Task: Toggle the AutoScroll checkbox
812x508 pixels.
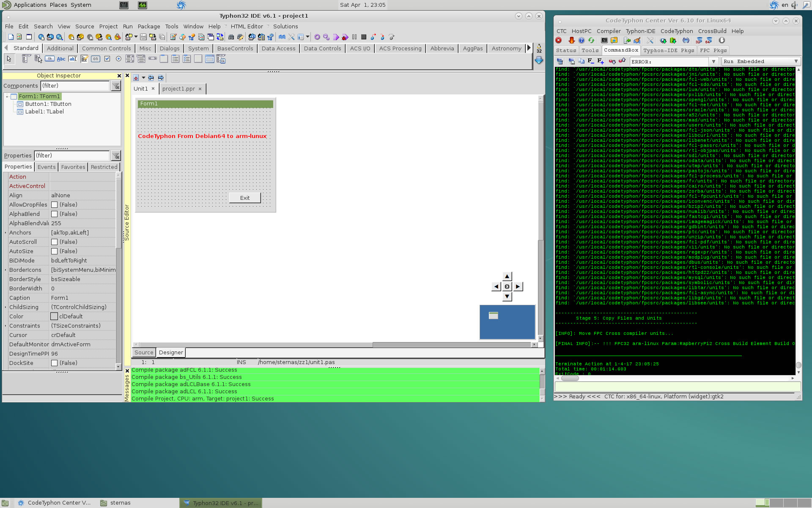Action: coord(54,242)
